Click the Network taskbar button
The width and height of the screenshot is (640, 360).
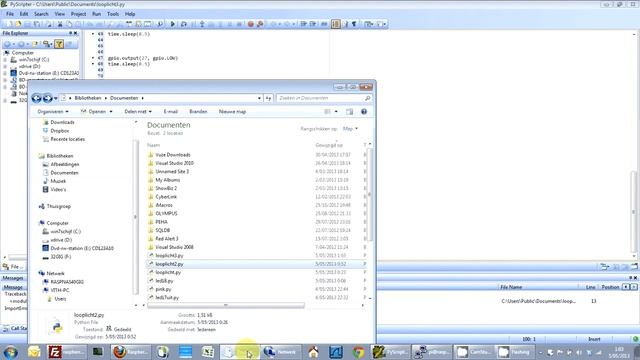point(281,352)
